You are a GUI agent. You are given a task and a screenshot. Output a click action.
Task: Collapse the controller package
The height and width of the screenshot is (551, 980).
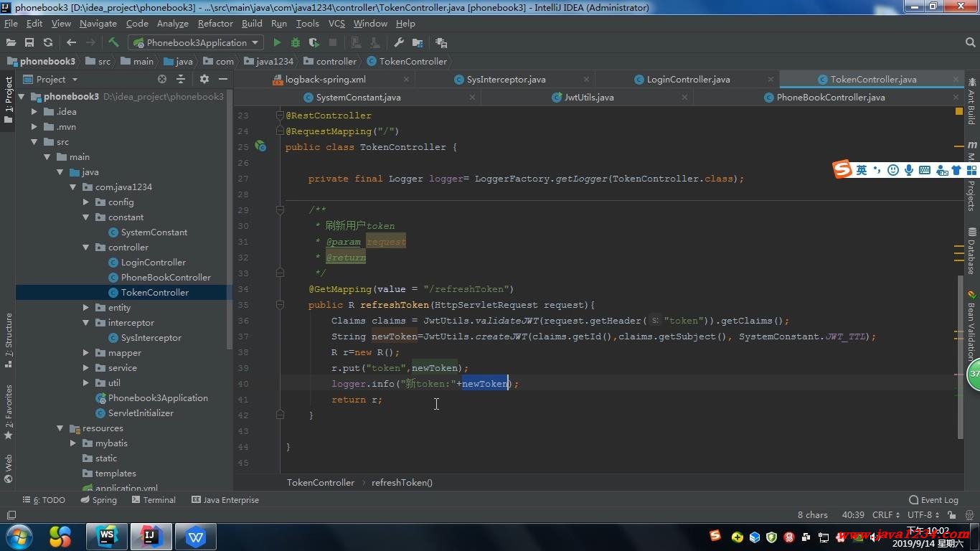tap(85, 247)
